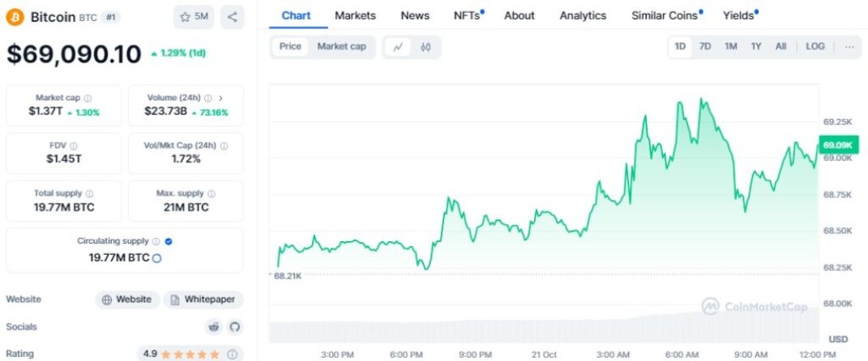Toggle chart to Market cap view
This screenshot has width=868, height=361.
(x=341, y=46)
